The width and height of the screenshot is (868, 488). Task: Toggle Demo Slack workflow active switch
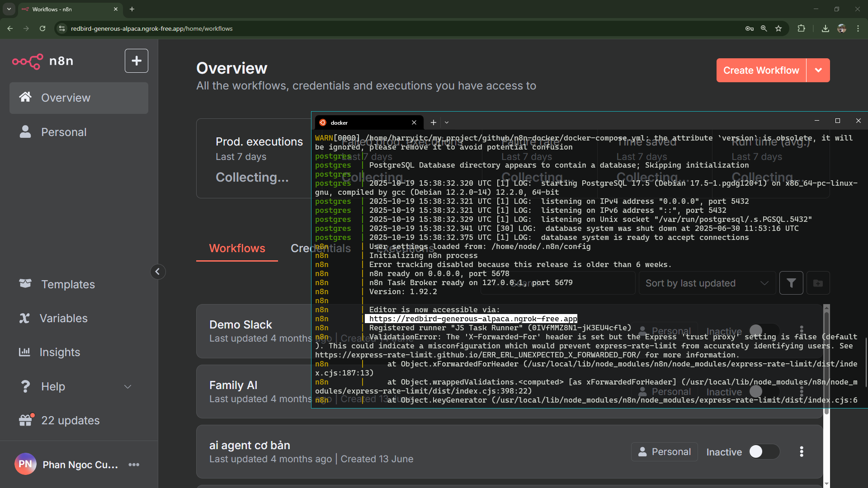point(763,330)
